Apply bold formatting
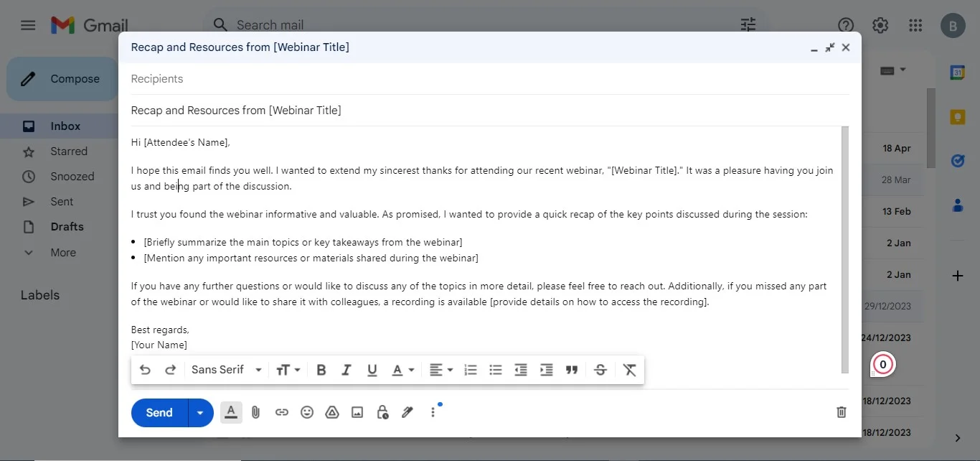 click(321, 369)
